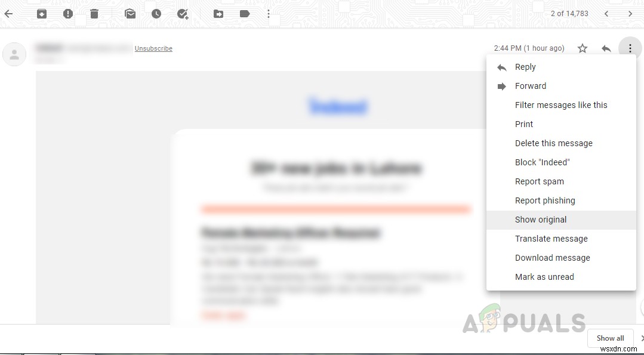Select Block "Indeed" option
This screenshot has width=644, height=355.
[x=561, y=162]
